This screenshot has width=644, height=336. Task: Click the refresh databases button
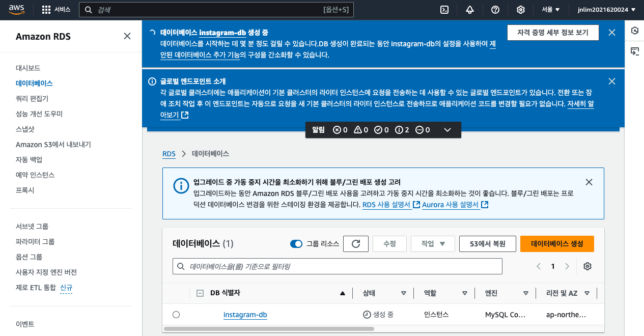click(x=356, y=244)
